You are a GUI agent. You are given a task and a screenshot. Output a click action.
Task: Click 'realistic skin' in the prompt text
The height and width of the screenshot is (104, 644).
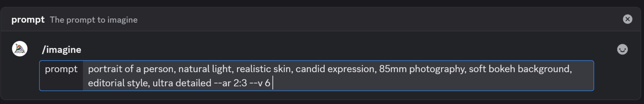coord(264,69)
